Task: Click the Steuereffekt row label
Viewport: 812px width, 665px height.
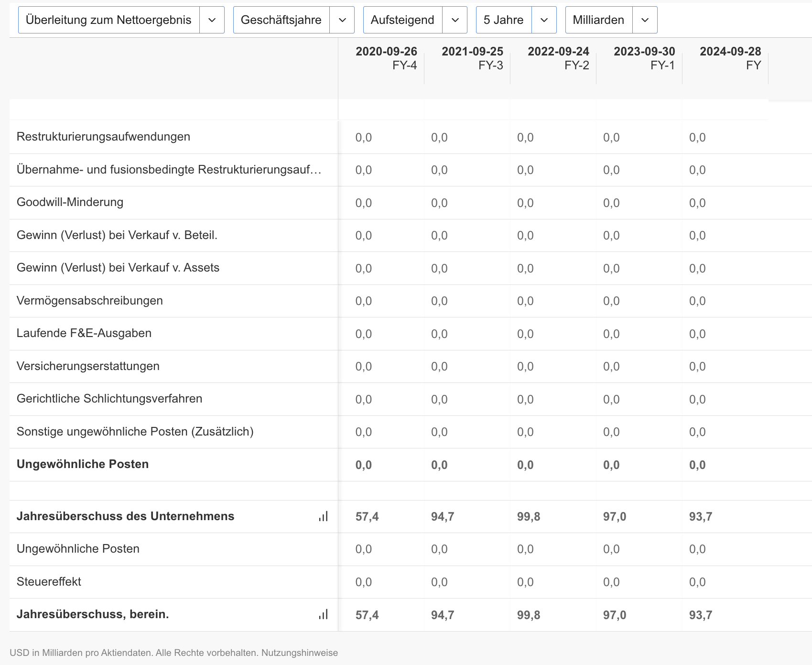Action: point(49,582)
